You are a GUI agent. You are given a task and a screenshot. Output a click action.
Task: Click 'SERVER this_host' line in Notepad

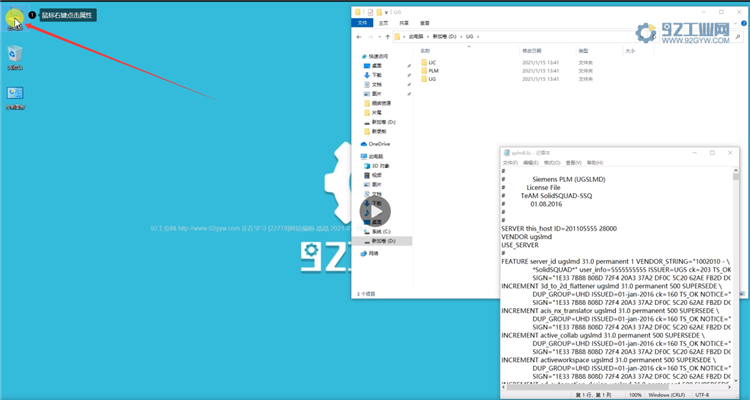click(559, 229)
